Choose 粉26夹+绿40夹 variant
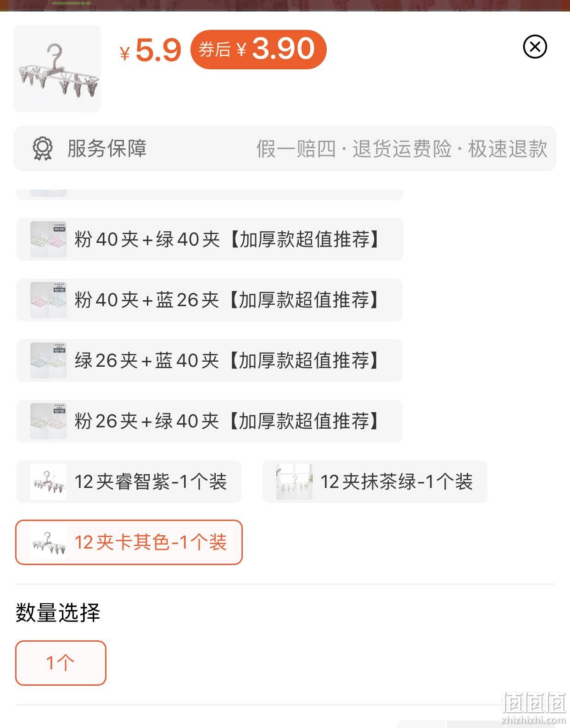Screen dimensions: 570x728 tap(209, 421)
